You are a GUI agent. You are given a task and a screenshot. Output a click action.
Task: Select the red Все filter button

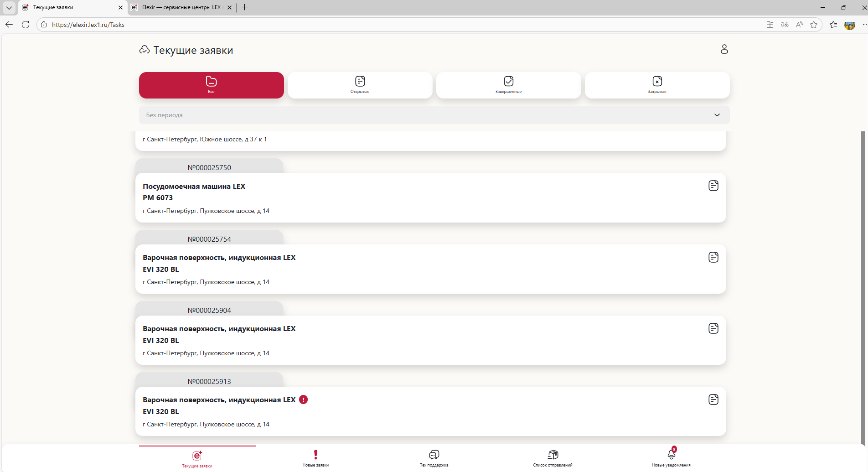[211, 85]
